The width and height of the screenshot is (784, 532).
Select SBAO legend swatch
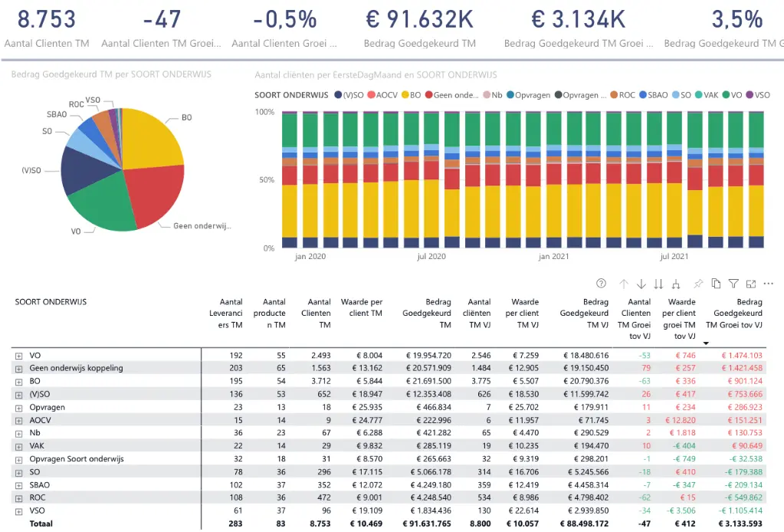(x=643, y=95)
